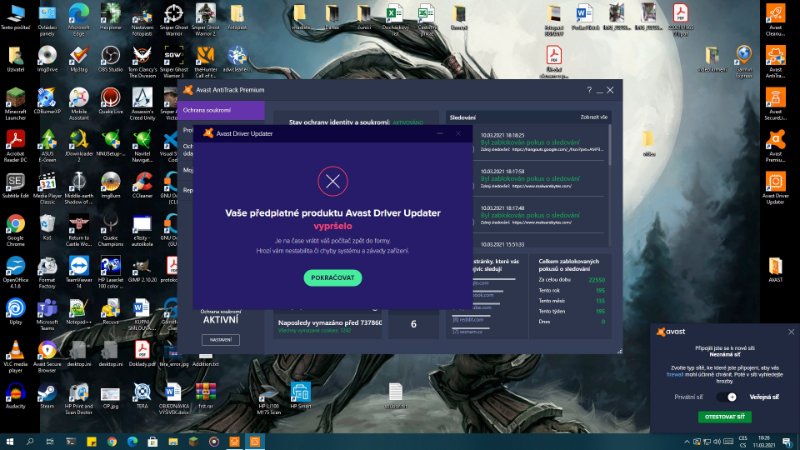Click the AKTIVNÍ status text in AntiTrack
The height and width of the screenshot is (450, 800).
pyautogui.click(x=220, y=320)
